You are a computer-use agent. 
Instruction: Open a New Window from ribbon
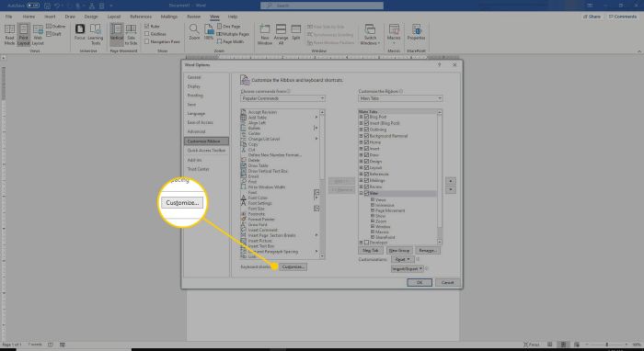[265, 34]
